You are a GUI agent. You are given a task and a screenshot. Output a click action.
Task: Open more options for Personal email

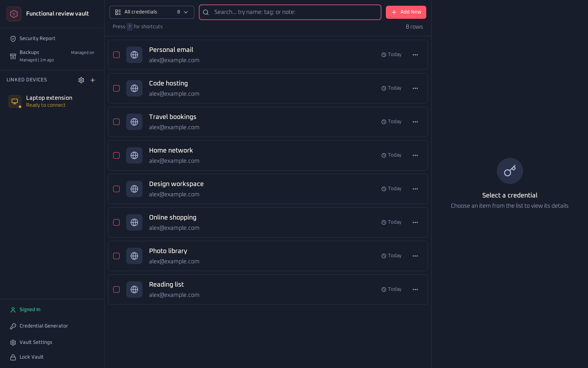(415, 55)
